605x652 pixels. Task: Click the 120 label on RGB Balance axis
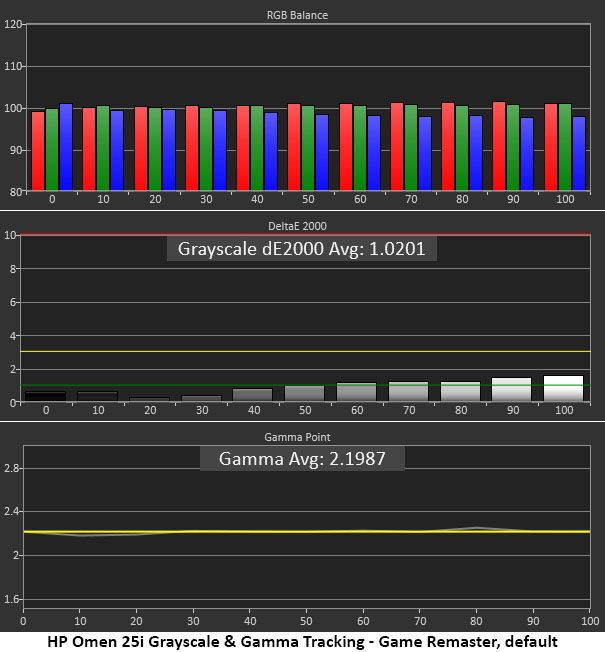[x=12, y=24]
